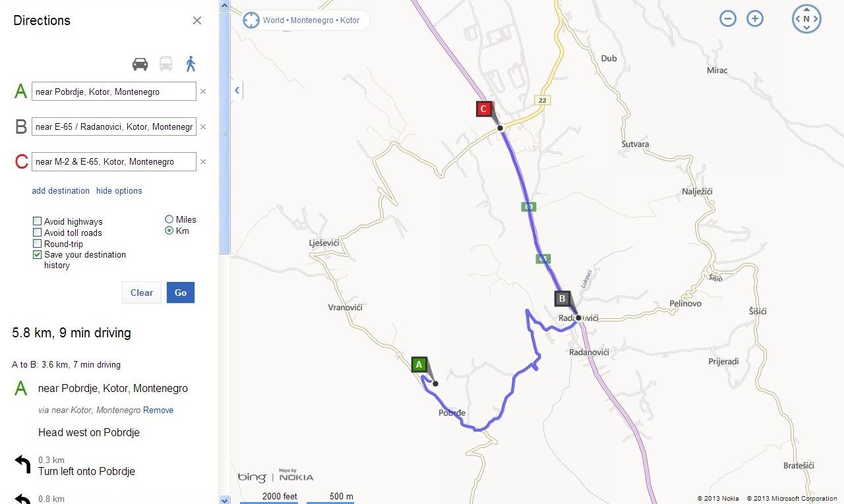Enable Avoid highways checkbox
The height and width of the screenshot is (504, 844).
click(38, 221)
